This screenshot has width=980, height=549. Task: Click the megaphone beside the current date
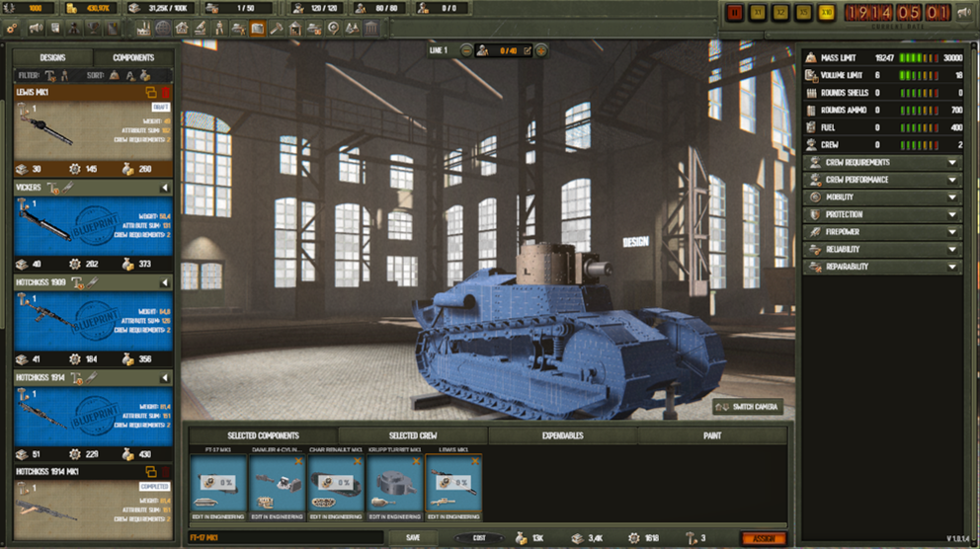point(964,13)
